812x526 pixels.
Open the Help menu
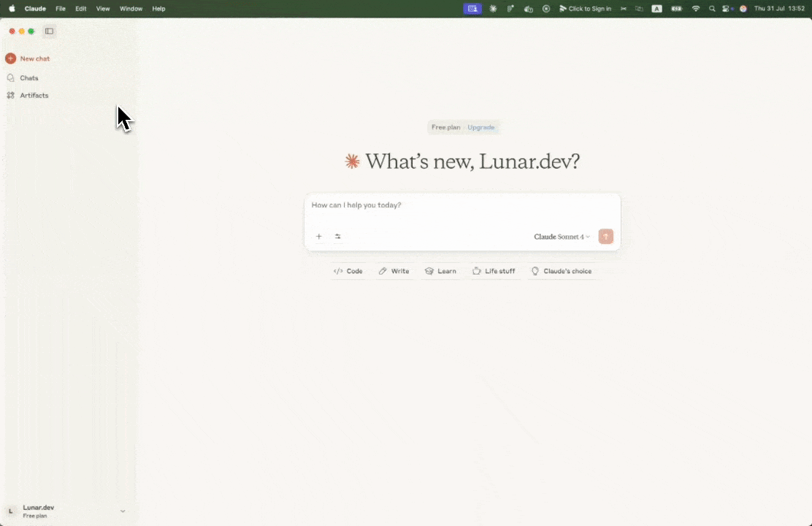(158, 9)
